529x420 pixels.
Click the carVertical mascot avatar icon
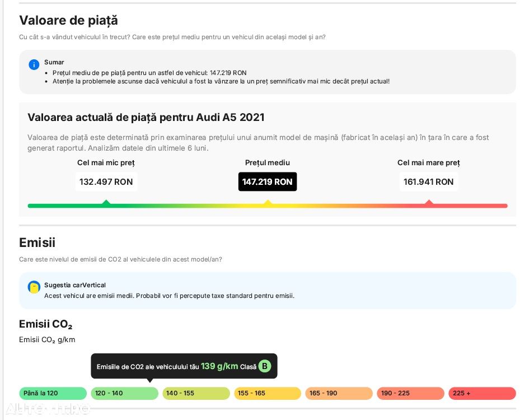click(34, 287)
